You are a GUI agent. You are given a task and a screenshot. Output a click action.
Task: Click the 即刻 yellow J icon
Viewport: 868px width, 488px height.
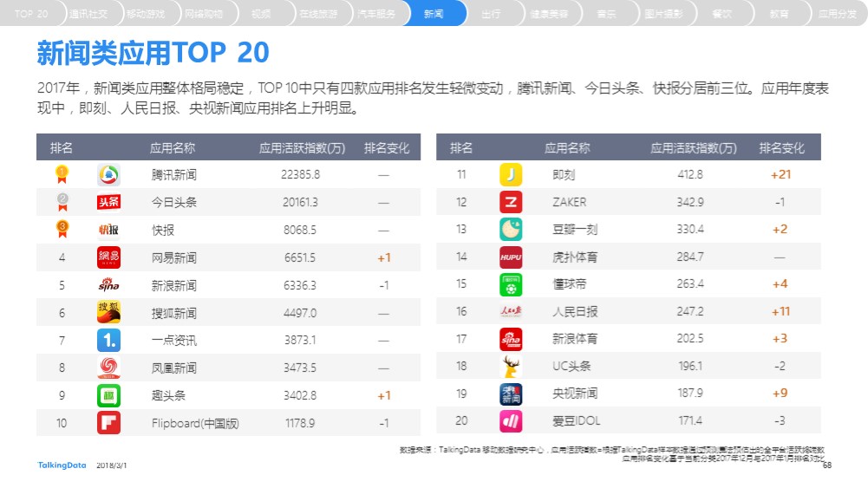click(x=511, y=174)
